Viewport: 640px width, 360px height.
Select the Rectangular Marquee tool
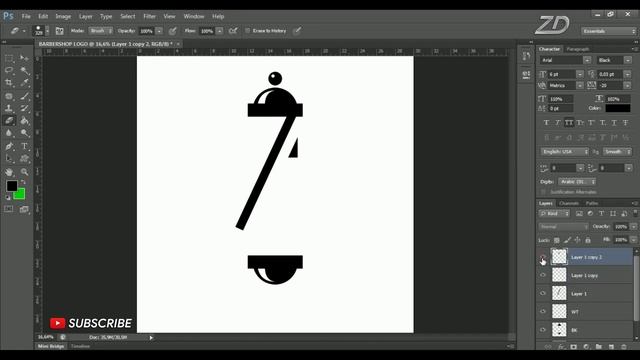click(x=9, y=58)
